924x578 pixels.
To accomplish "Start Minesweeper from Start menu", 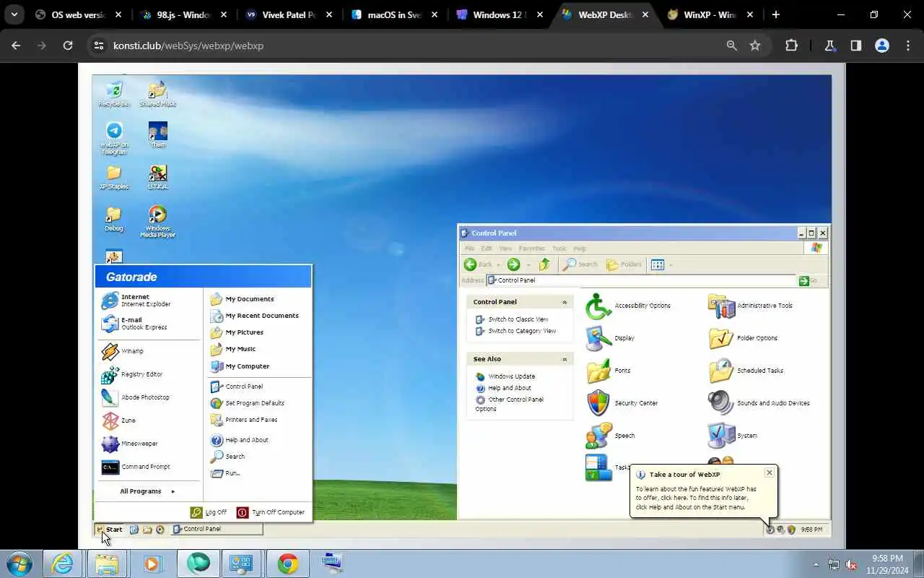I will [129, 444].
